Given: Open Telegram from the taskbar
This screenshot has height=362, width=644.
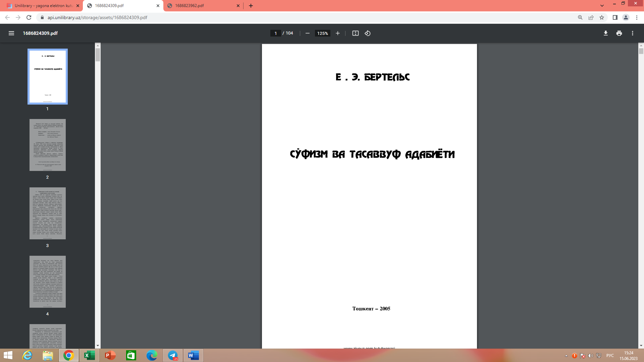Looking at the screenshot, I should (x=173, y=355).
